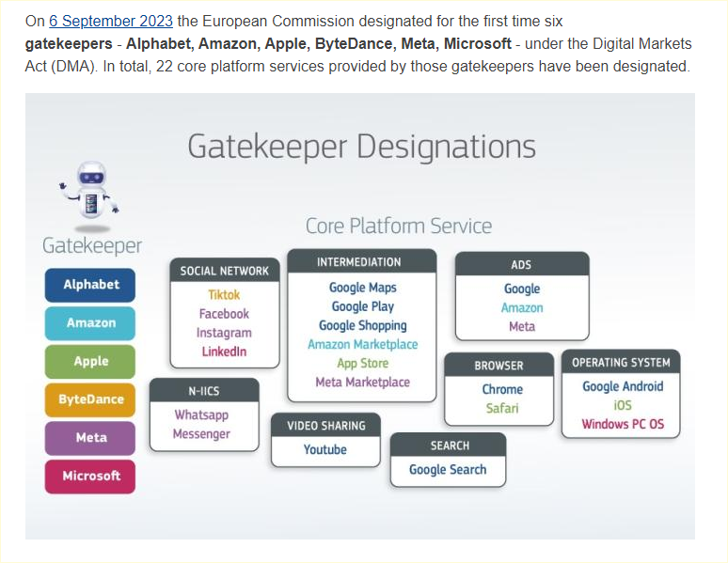This screenshot has height=563, width=728.
Task: Select the Microsoft gatekeeper label
Action: click(x=90, y=477)
